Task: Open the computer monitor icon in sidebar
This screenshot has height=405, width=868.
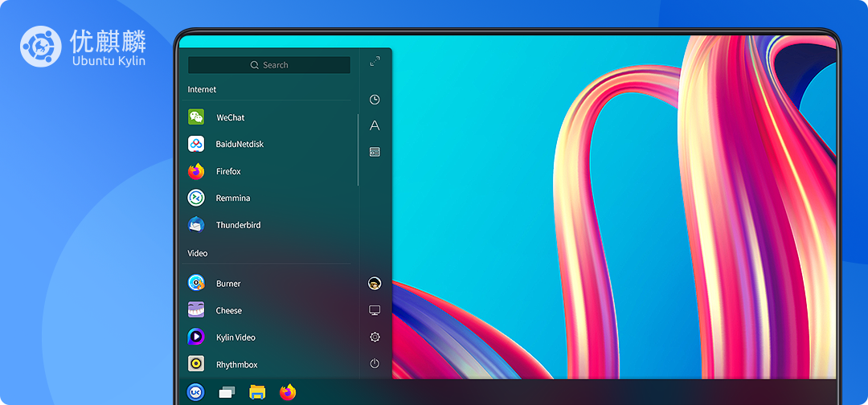Action: pos(375,310)
